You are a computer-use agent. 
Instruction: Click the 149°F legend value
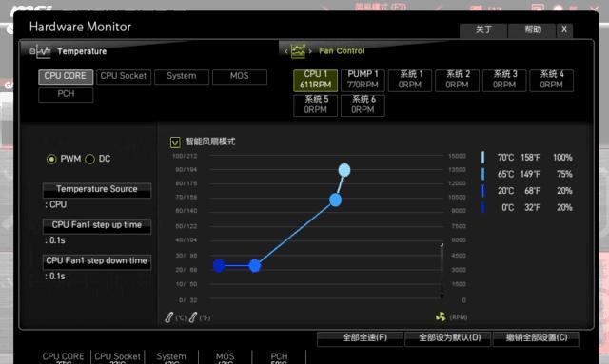[531, 174]
